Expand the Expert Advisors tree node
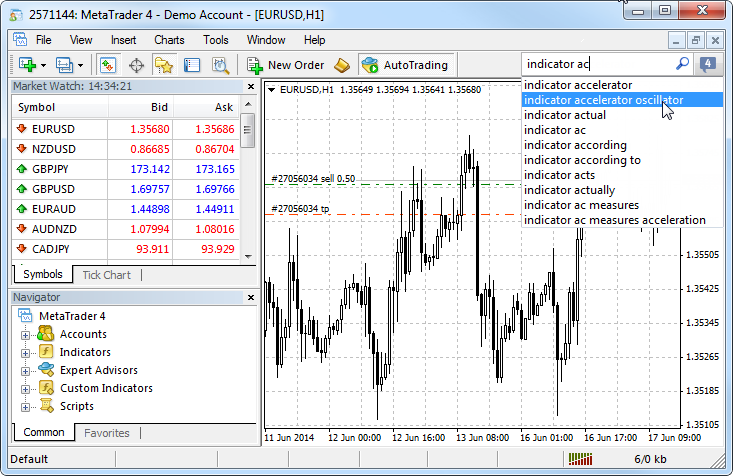The width and height of the screenshot is (733, 476). pos(25,371)
